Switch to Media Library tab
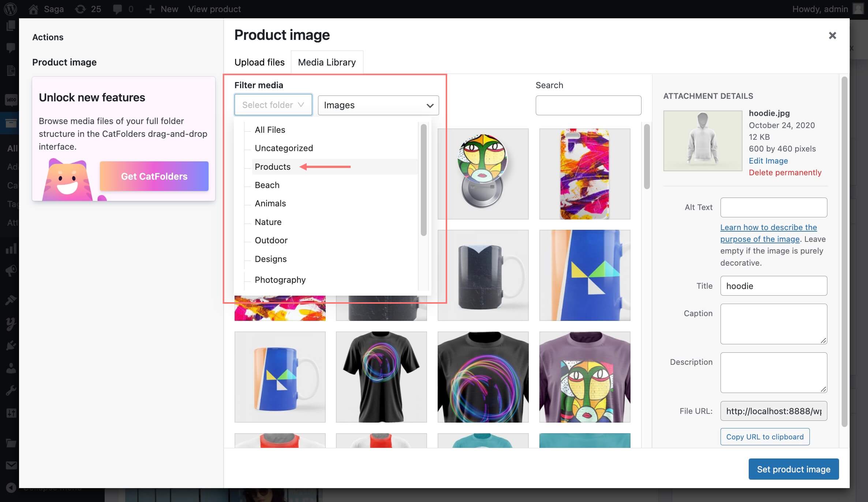The height and width of the screenshot is (502, 868). click(x=327, y=62)
